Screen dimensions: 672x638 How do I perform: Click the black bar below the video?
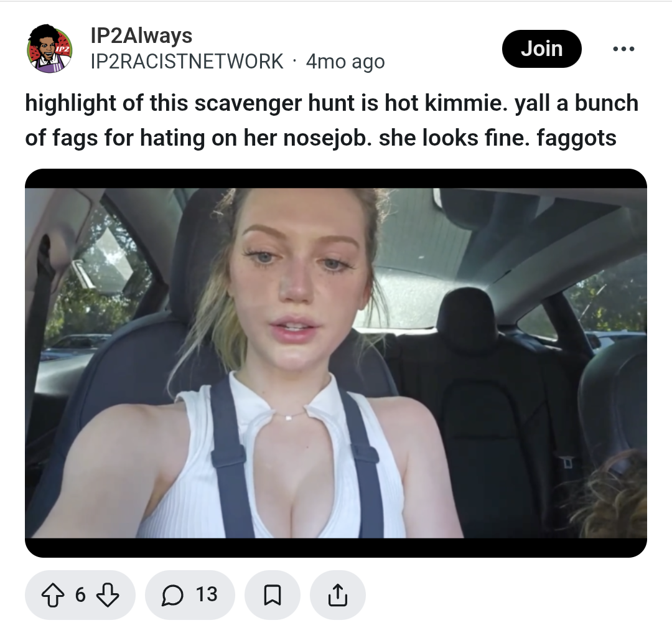pos(336,548)
